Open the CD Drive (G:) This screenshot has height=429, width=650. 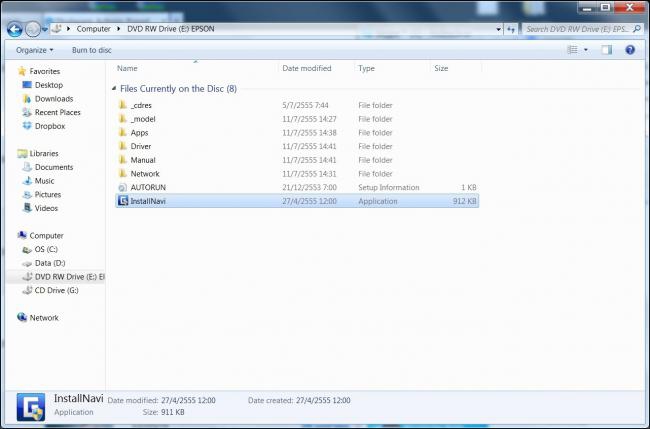(56, 290)
